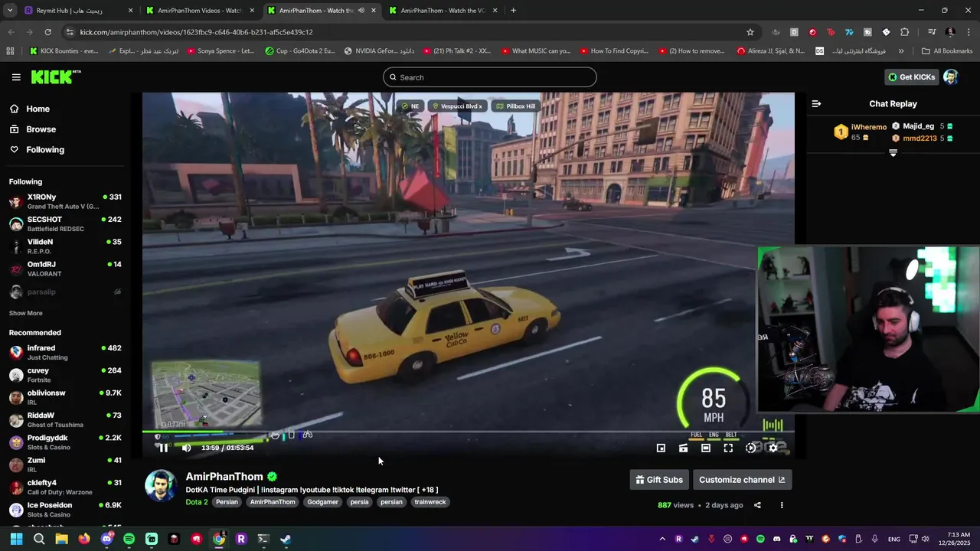This screenshot has width=980, height=551.
Task: Open recommended channel Ice Poseidon
Action: (x=65, y=510)
